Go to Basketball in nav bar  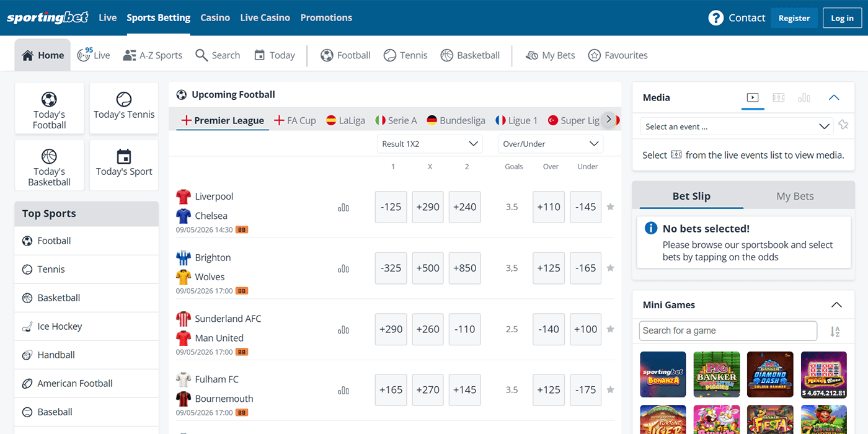coord(470,55)
